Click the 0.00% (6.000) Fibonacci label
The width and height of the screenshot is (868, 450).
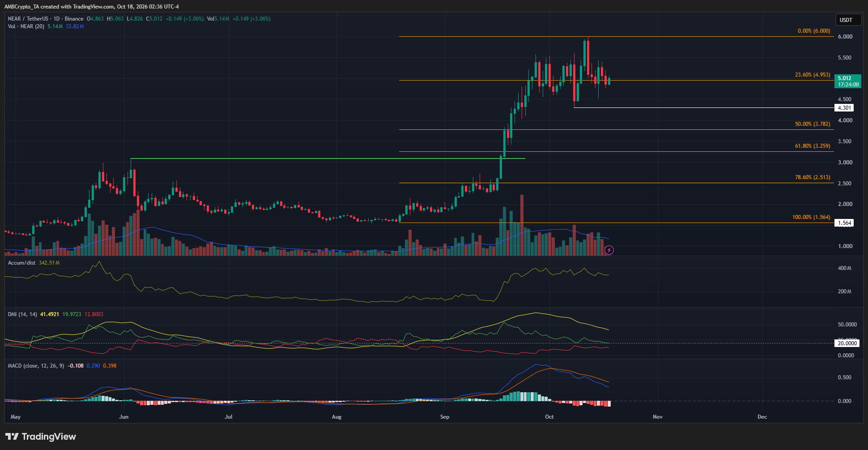[x=814, y=31]
